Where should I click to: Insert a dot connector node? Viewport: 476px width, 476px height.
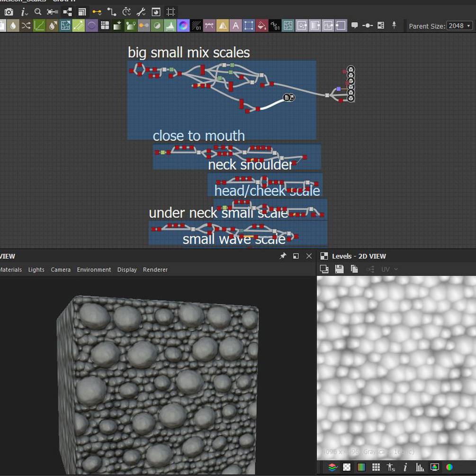(368, 26)
